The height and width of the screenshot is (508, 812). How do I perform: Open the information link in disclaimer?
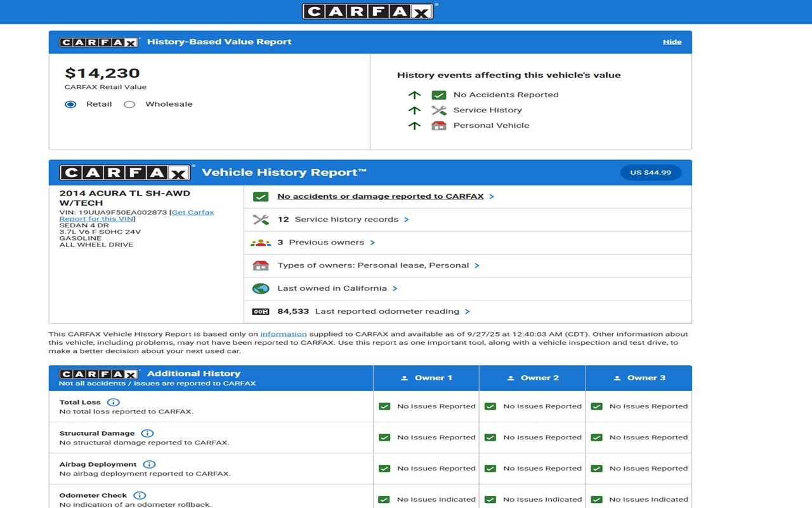coord(284,334)
